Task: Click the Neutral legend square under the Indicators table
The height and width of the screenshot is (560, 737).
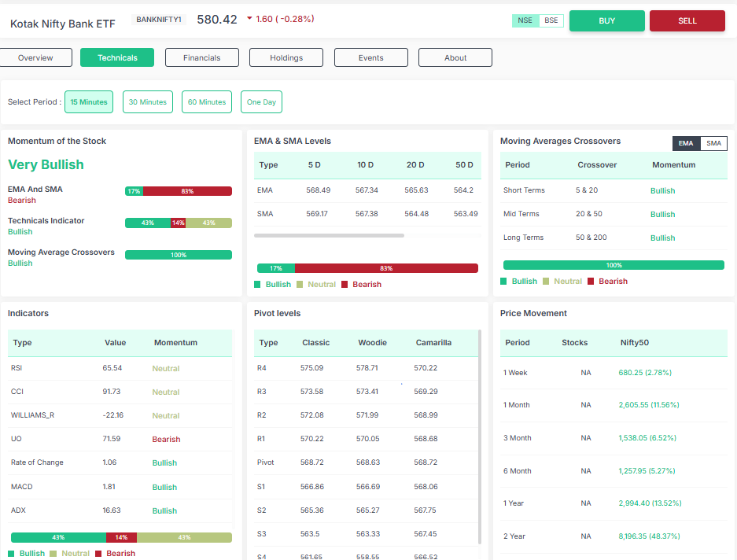Action: 53,554
